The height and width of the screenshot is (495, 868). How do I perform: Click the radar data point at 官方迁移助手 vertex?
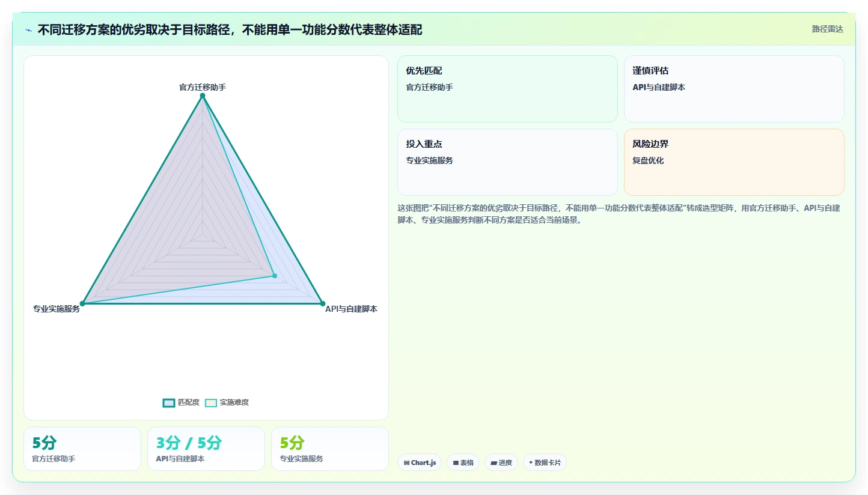point(203,96)
